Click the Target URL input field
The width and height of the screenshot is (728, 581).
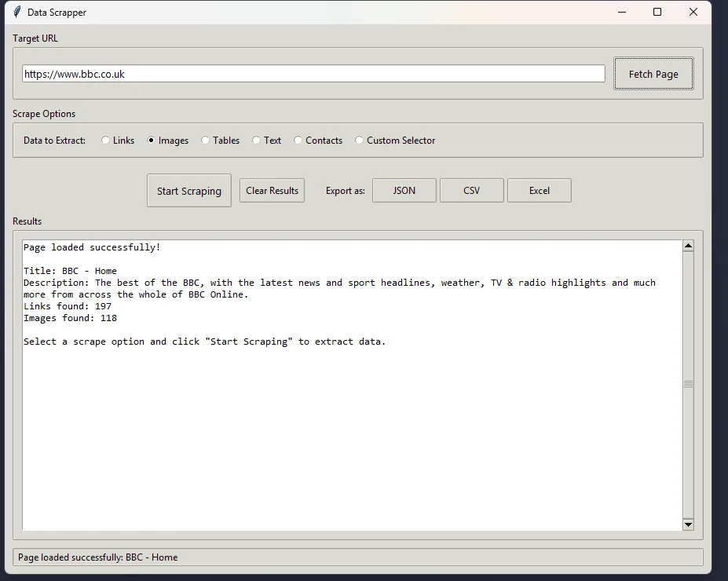click(313, 73)
